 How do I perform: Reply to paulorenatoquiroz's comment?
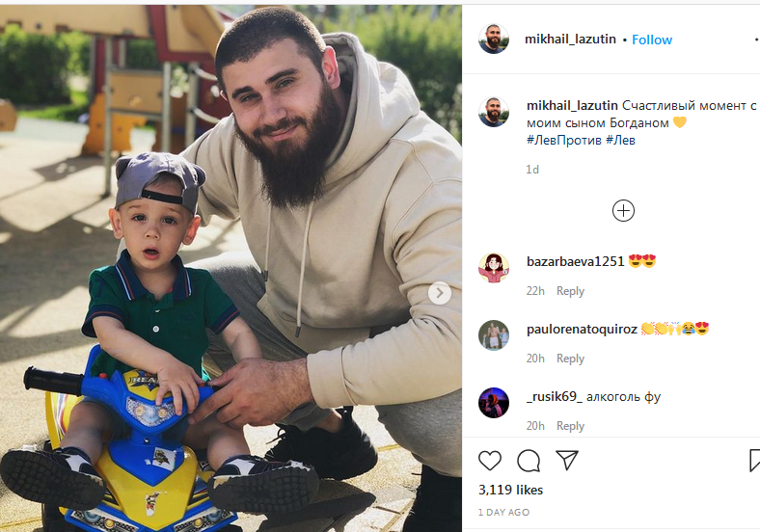(570, 359)
